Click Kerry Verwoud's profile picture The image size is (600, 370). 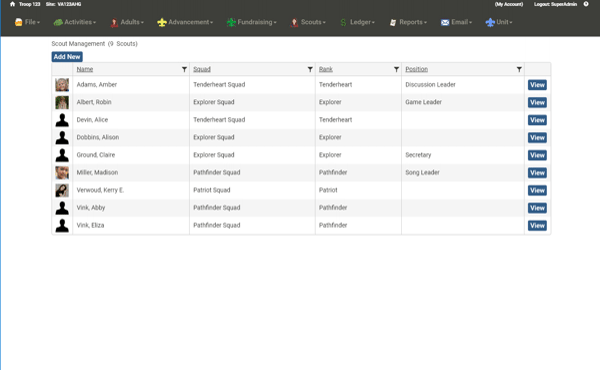point(62,190)
